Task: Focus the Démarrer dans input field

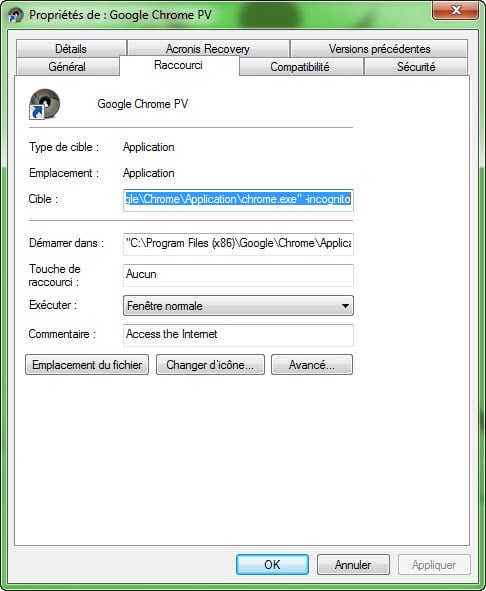Action: (238, 244)
